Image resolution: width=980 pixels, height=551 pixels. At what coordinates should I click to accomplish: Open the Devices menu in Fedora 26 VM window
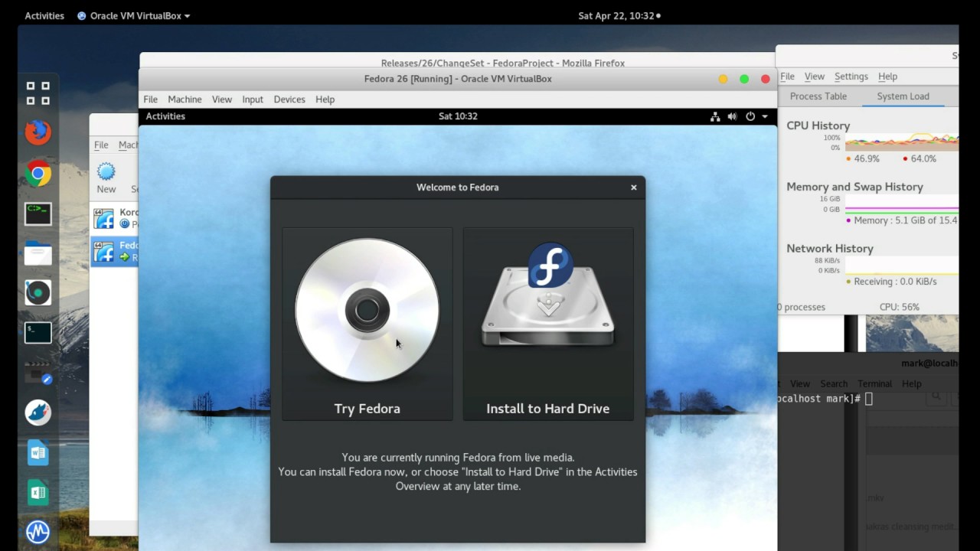[x=289, y=99]
